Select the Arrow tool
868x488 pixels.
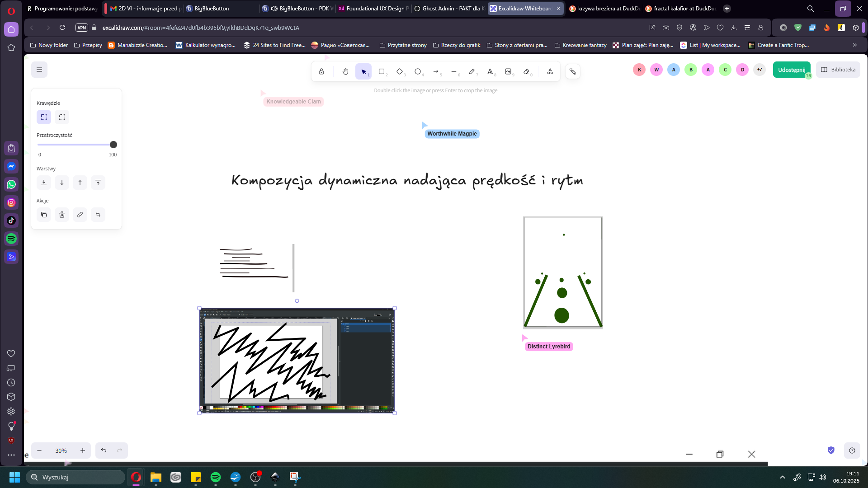click(436, 71)
